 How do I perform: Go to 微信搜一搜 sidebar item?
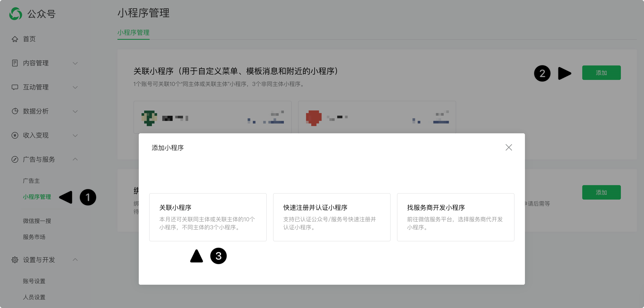[37, 221]
